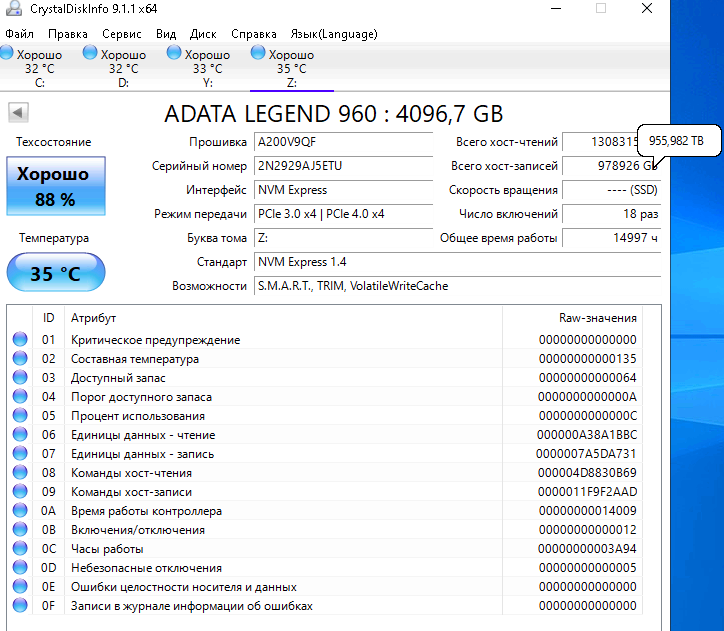Viewport: 724px width, 631px height.
Task: Click status orb of attribute 07
Action: 20,453
